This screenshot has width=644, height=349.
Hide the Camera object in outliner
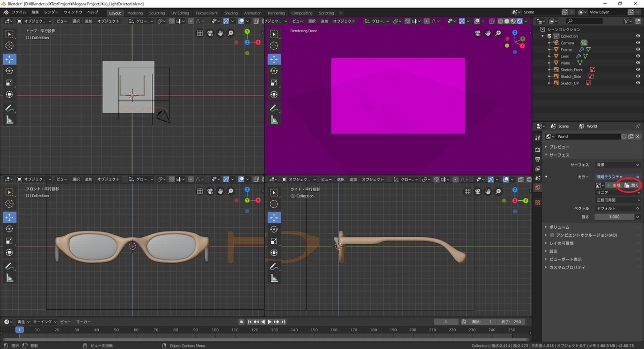pyautogui.click(x=638, y=43)
